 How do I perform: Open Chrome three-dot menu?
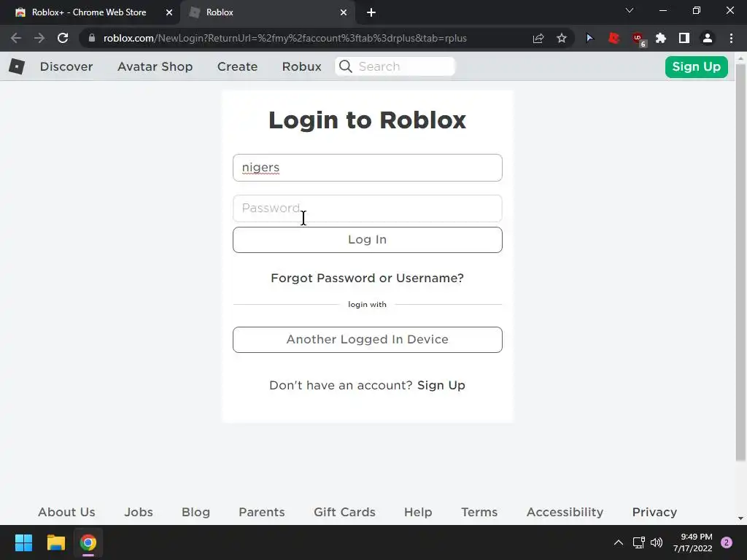pos(731,38)
